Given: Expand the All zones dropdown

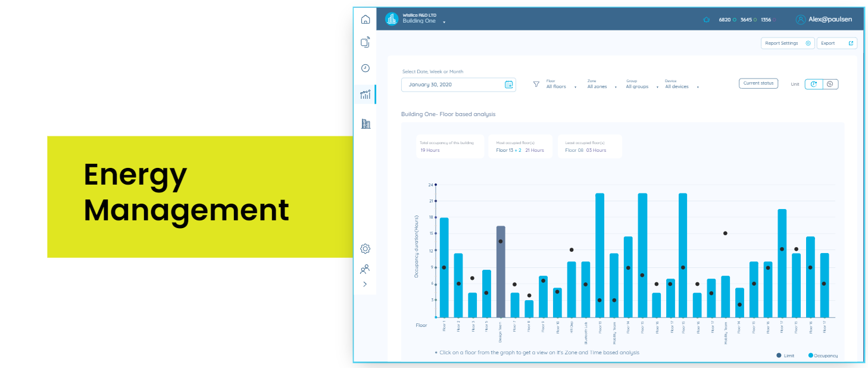Looking at the screenshot, I should point(601,87).
